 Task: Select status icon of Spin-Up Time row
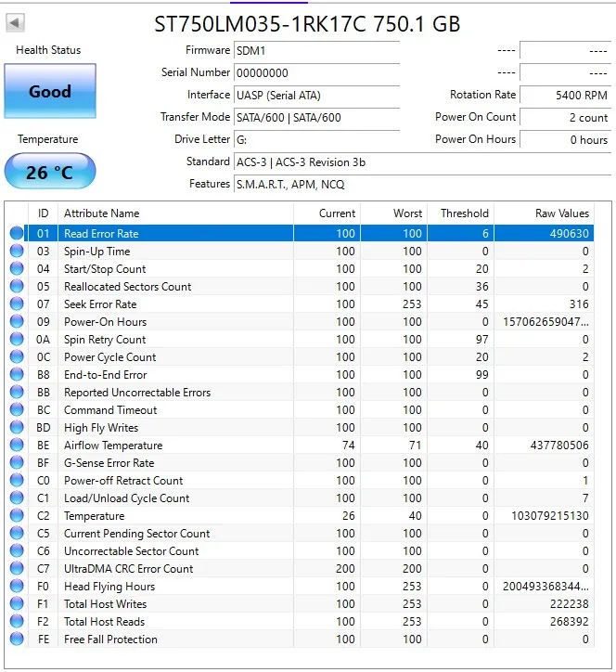tap(17, 251)
